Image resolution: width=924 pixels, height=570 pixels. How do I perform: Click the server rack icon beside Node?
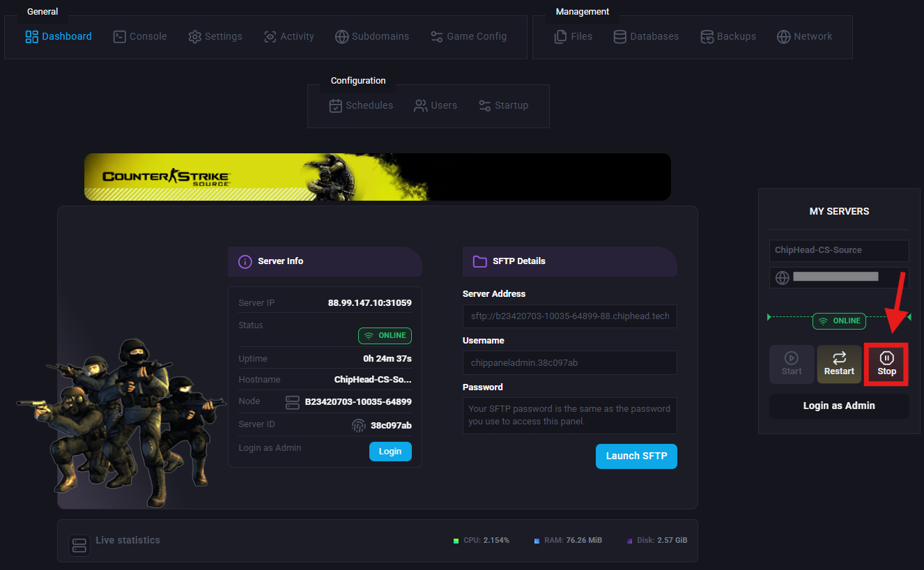[293, 402]
